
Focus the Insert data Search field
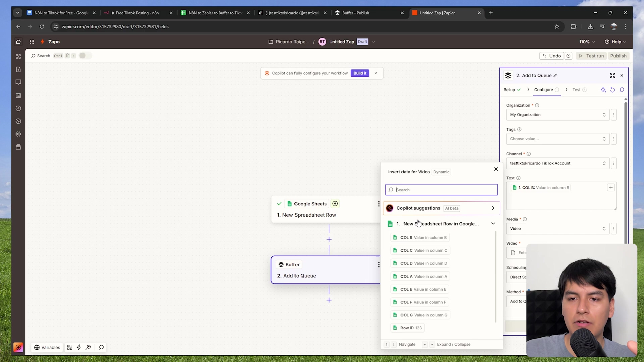point(441,190)
